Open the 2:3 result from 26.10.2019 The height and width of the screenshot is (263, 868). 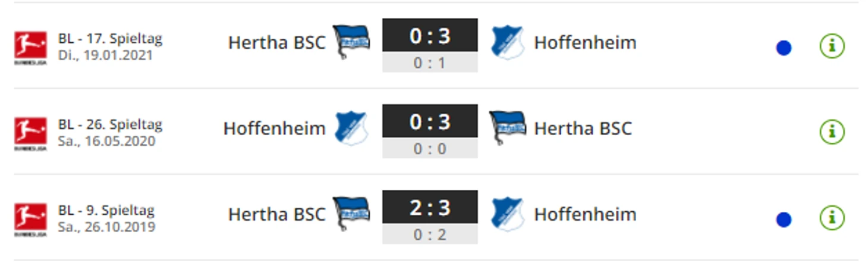(430, 207)
